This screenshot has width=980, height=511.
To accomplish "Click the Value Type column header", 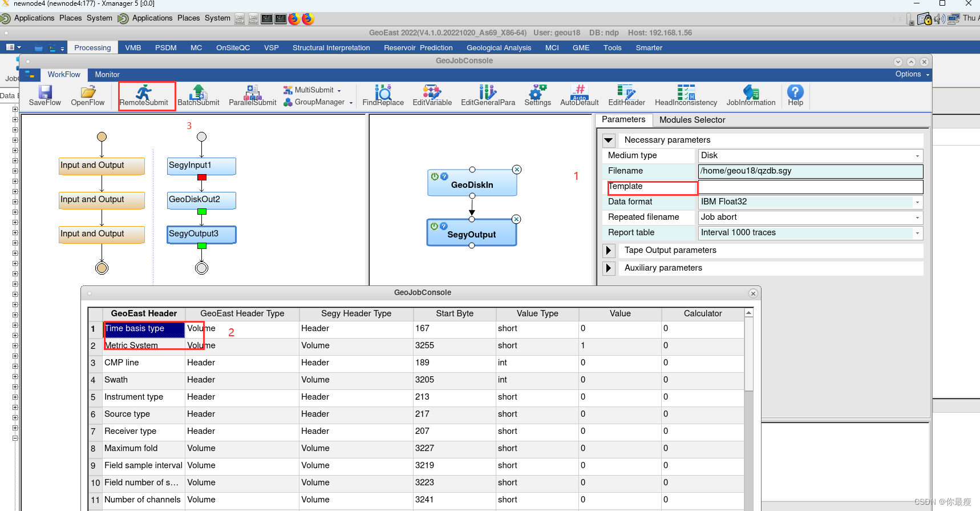I will tap(537, 313).
